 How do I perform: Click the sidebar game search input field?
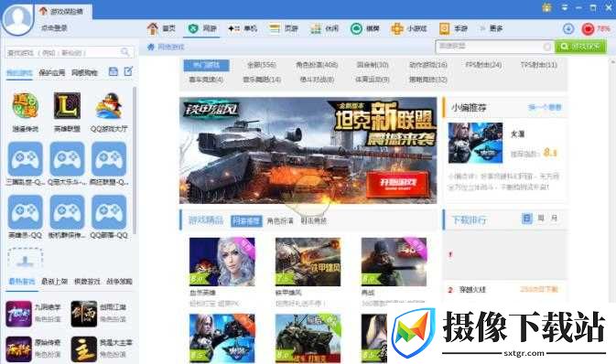tap(70, 52)
